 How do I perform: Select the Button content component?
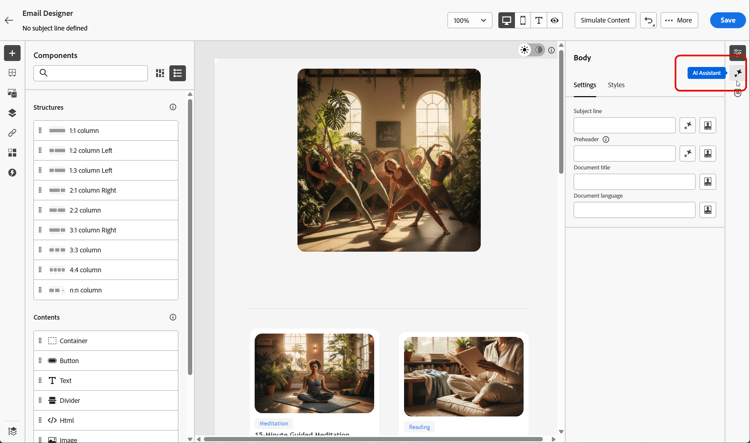tap(106, 361)
